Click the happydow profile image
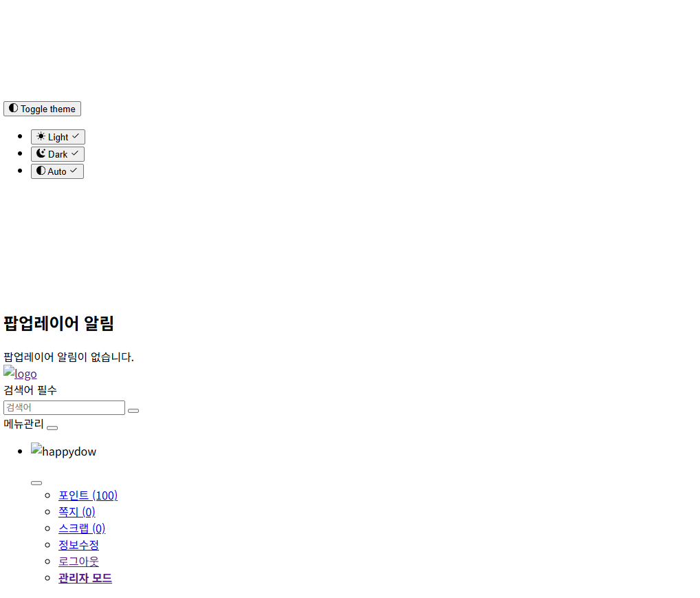This screenshot has height=598, width=700. pos(63,451)
